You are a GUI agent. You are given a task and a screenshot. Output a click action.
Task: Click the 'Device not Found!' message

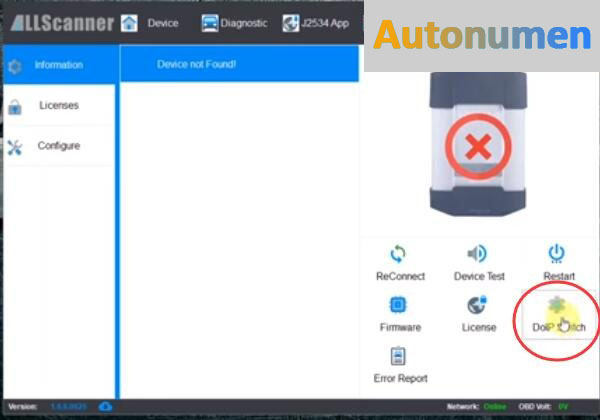coord(196,64)
